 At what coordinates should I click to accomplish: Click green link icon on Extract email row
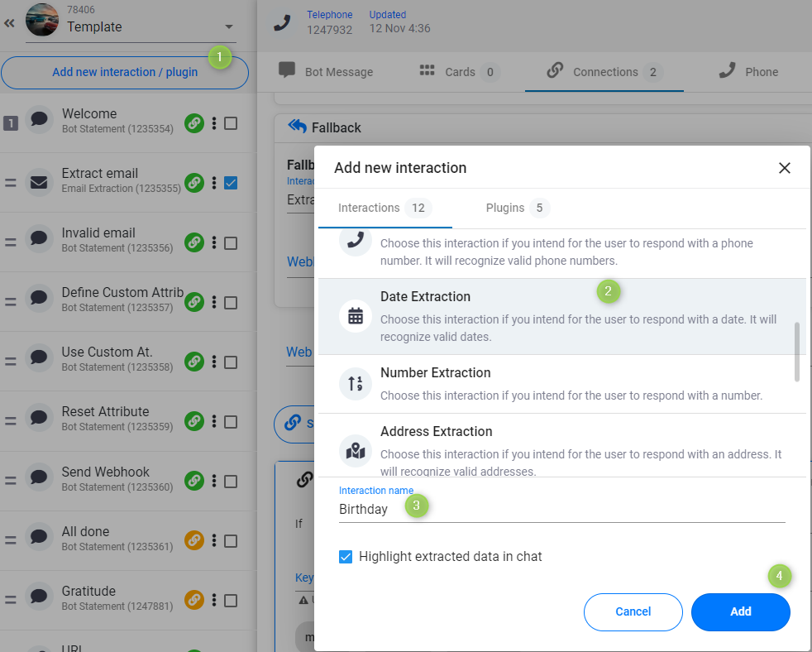click(x=194, y=183)
